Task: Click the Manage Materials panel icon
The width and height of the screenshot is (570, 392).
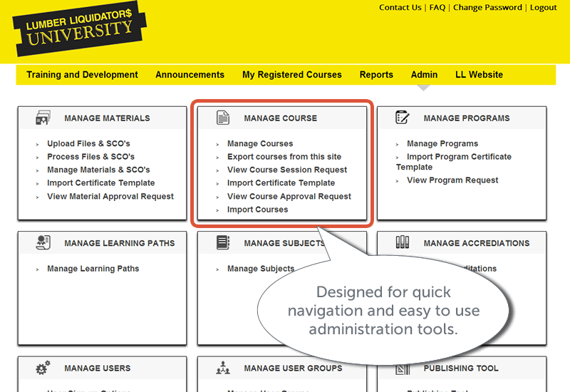Action: click(43, 118)
